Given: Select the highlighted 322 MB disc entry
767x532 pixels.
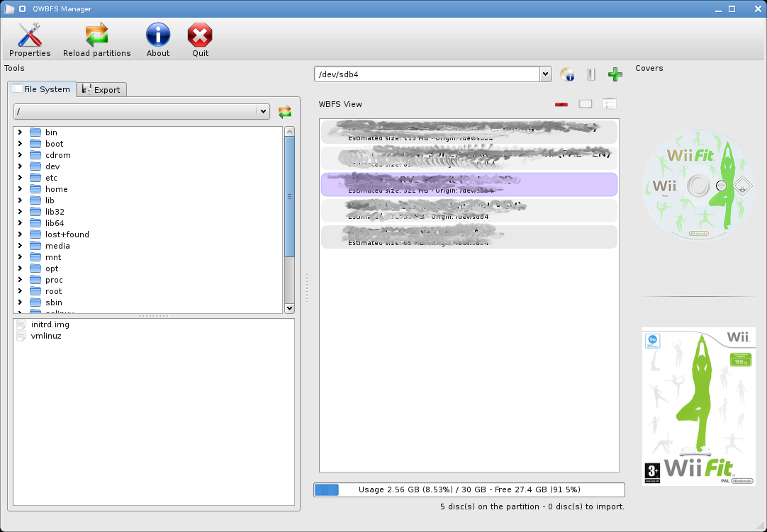Looking at the screenshot, I should click(469, 184).
